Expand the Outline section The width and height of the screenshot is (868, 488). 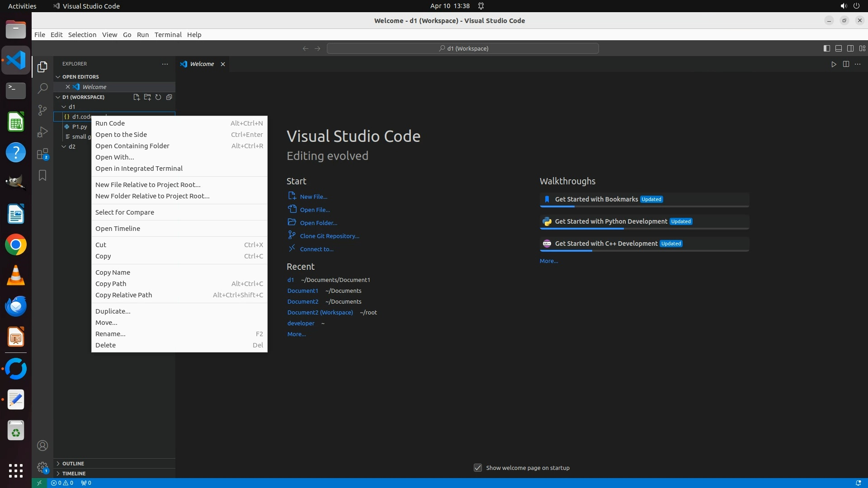[x=73, y=464]
